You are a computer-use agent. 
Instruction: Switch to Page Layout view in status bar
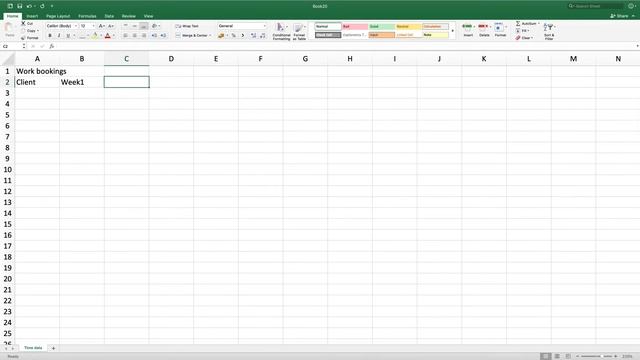[x=557, y=356]
